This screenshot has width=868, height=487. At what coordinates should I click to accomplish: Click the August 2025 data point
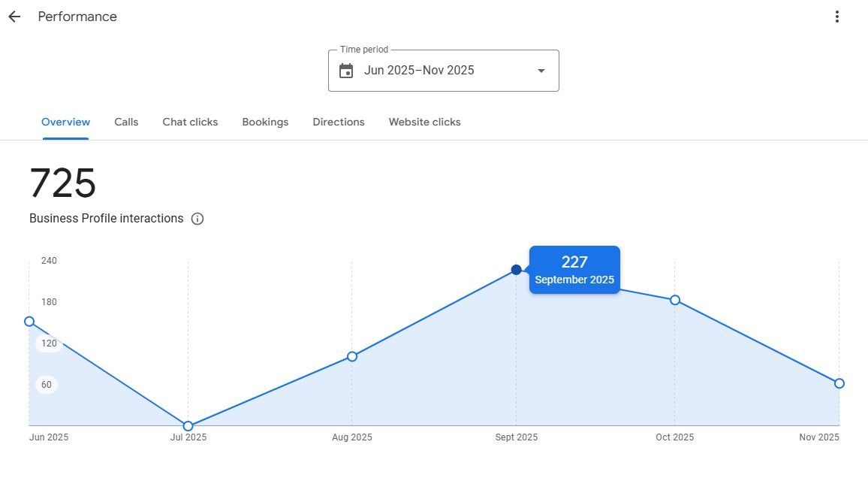[x=351, y=356]
